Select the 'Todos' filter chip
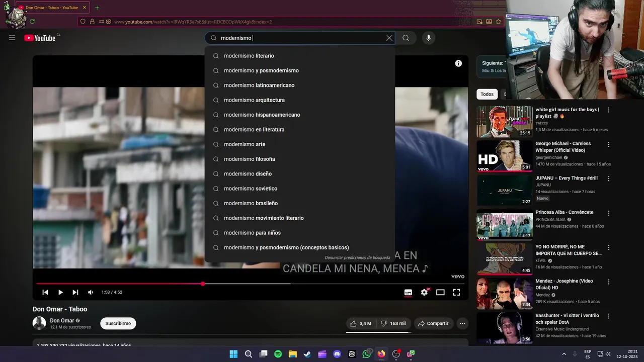 pos(487,94)
